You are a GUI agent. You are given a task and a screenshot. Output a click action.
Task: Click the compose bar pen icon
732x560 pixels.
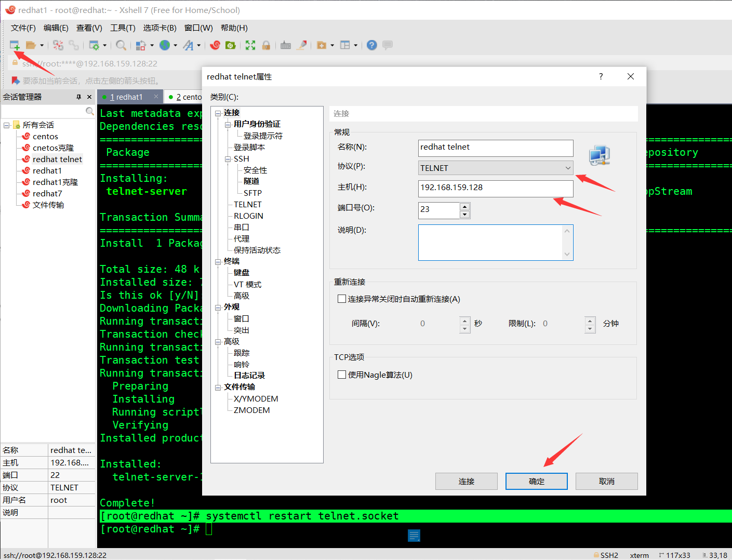click(302, 45)
